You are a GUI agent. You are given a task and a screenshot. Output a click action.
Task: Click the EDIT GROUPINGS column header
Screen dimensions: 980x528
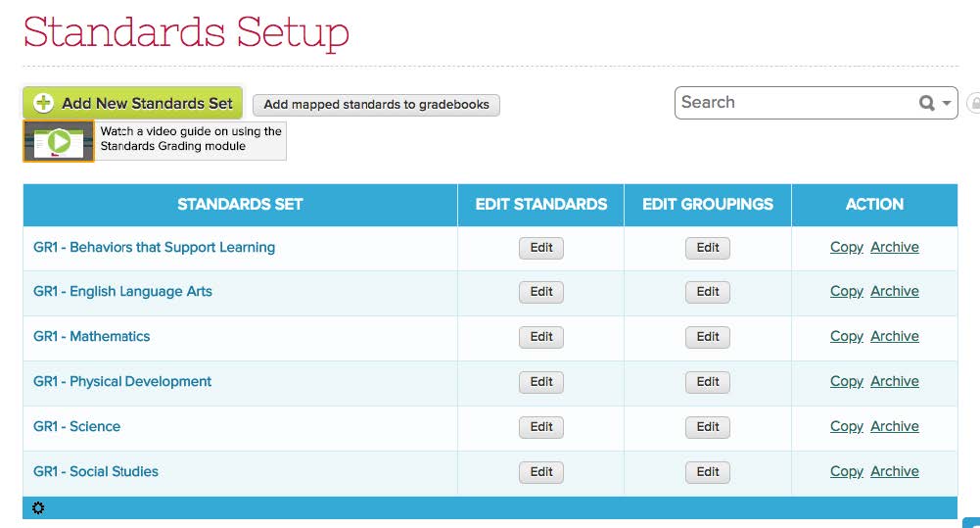point(708,205)
